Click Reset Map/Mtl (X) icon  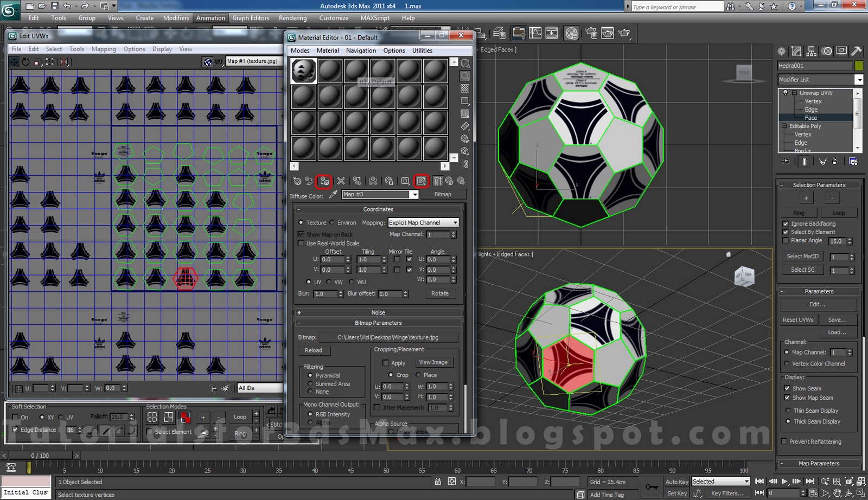341,181
